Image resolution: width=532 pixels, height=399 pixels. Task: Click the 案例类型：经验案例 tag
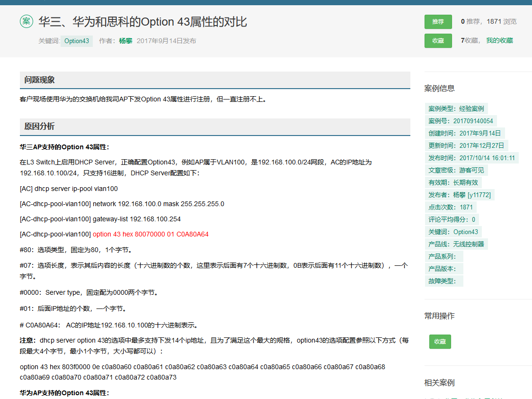pos(456,109)
